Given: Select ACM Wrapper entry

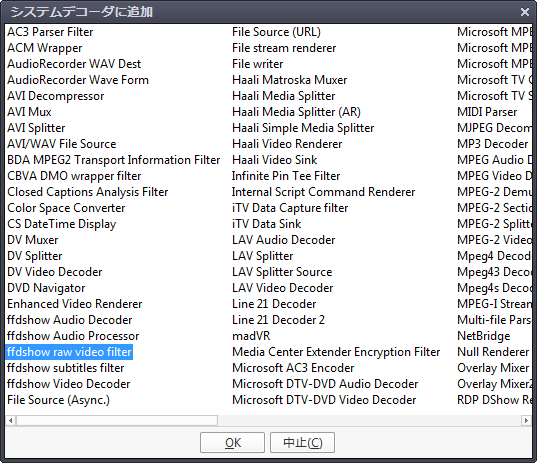Looking at the screenshot, I should point(45,48).
